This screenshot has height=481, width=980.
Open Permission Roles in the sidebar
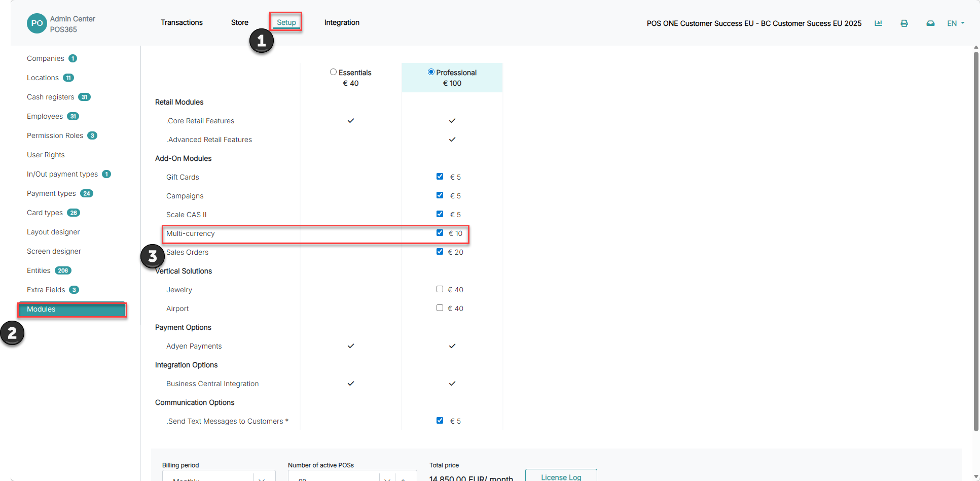pos(55,135)
